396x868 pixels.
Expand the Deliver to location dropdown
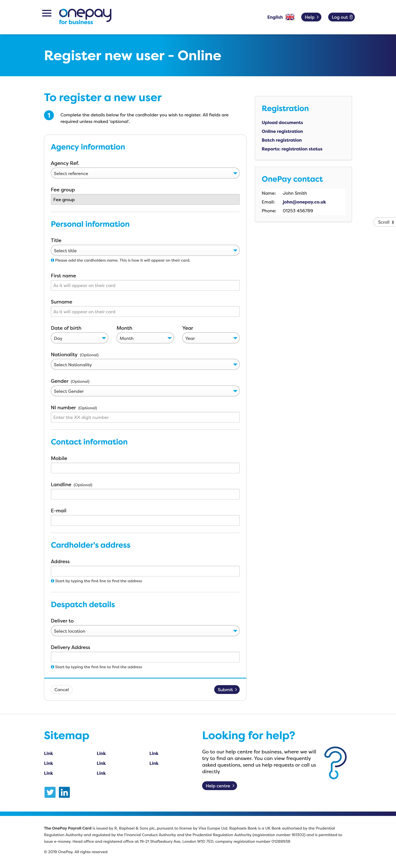point(145,631)
